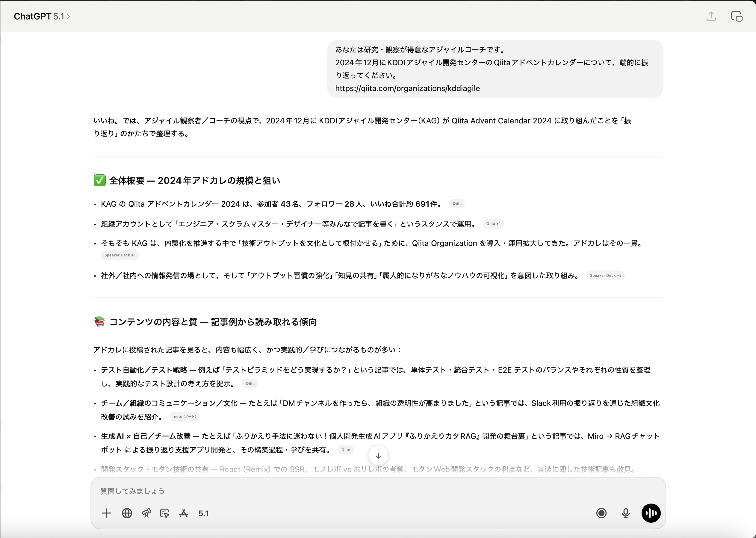Expand the ChatGPT 5.1 model menu
756x538 pixels.
(42, 16)
